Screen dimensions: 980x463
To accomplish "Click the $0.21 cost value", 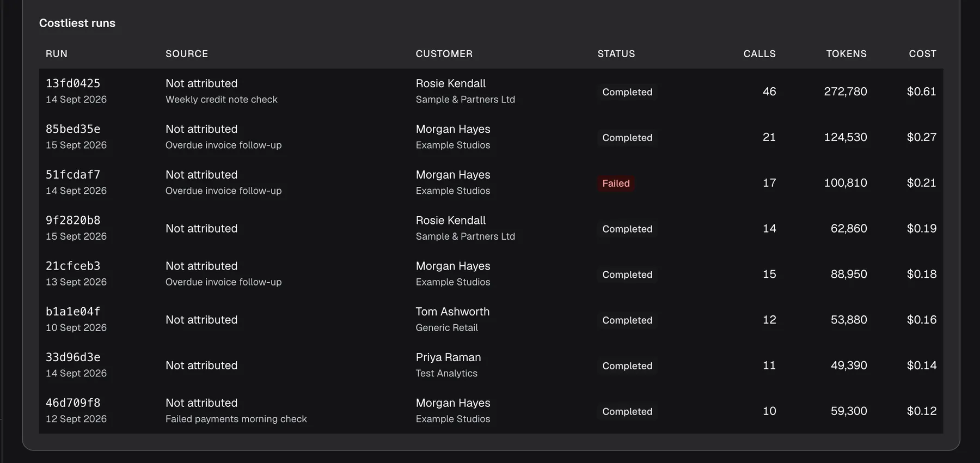I will pos(922,183).
